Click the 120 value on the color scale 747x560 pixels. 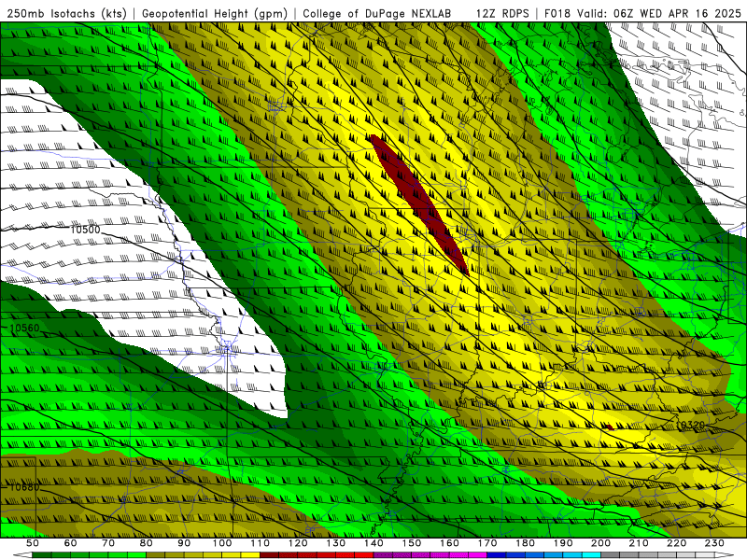[298, 543]
